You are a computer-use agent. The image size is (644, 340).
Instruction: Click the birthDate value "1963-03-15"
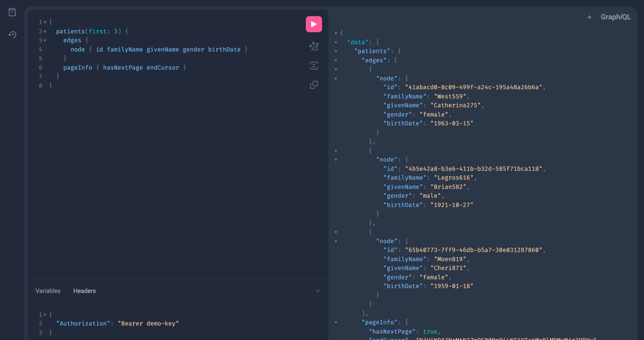pyautogui.click(x=452, y=123)
